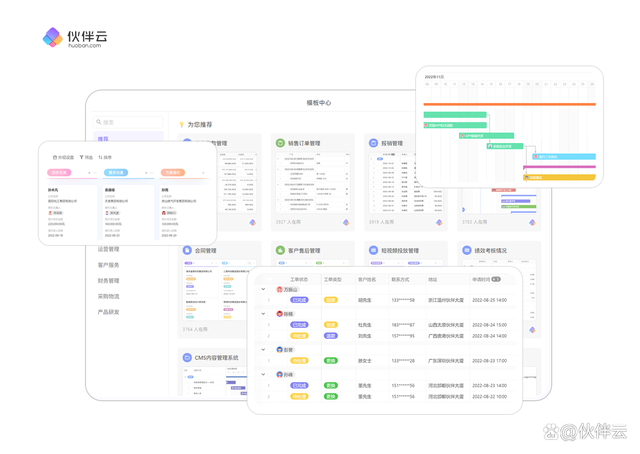This screenshot has width=640, height=454.
Task: Select 财务管理 in the sidebar
Action: [108, 281]
